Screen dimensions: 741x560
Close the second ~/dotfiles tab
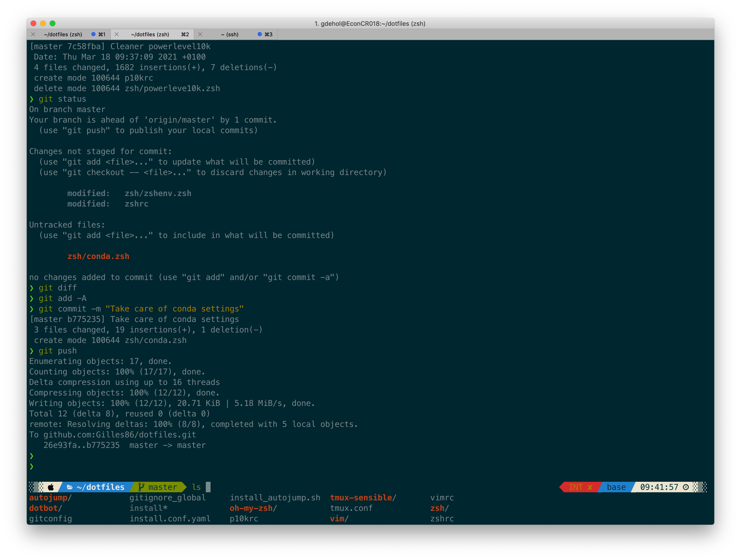coord(116,34)
